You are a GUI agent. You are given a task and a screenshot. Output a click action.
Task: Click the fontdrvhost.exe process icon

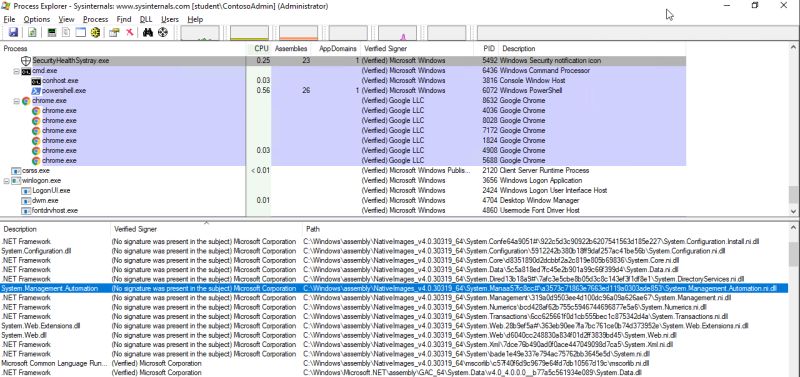click(26, 211)
